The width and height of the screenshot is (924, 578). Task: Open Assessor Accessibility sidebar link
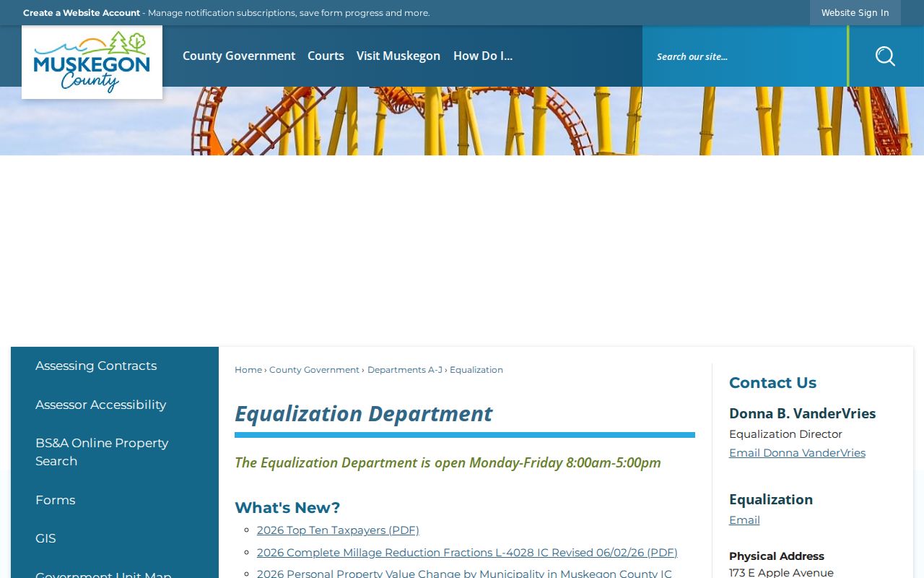pos(100,405)
